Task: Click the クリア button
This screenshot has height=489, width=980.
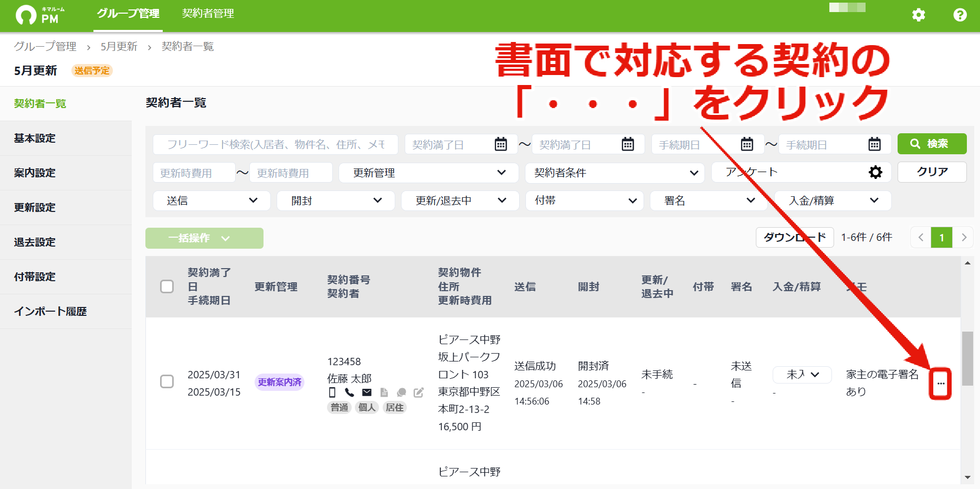Action: 932,172
